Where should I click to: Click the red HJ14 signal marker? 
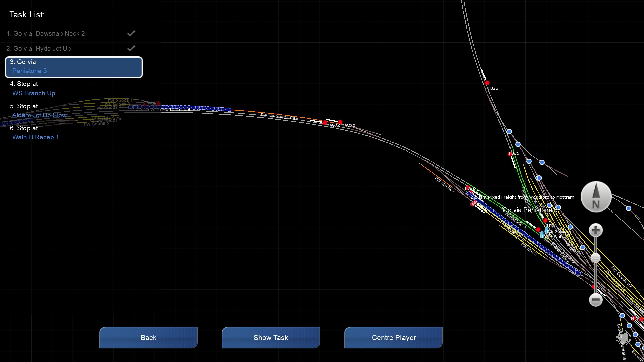coord(545,221)
